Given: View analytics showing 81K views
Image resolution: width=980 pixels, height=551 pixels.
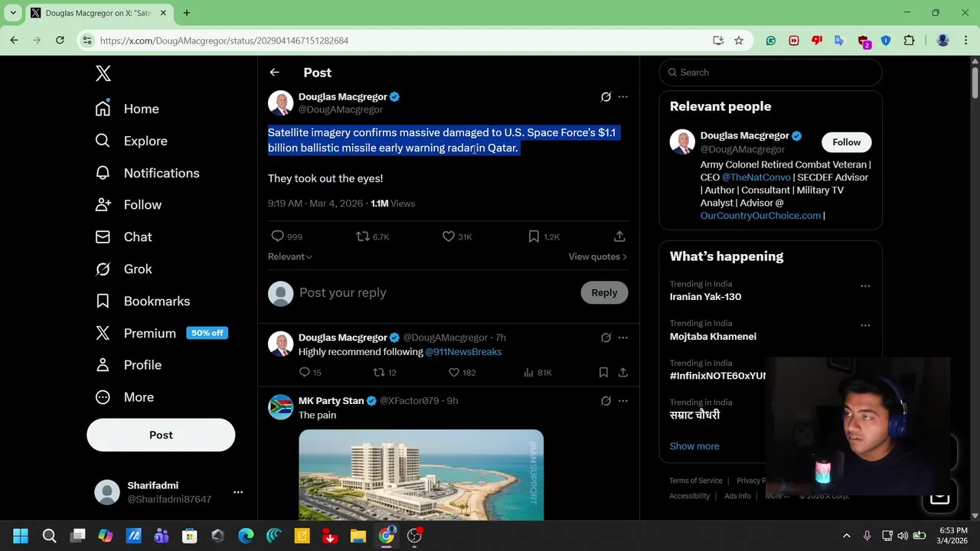Looking at the screenshot, I should pos(537,373).
